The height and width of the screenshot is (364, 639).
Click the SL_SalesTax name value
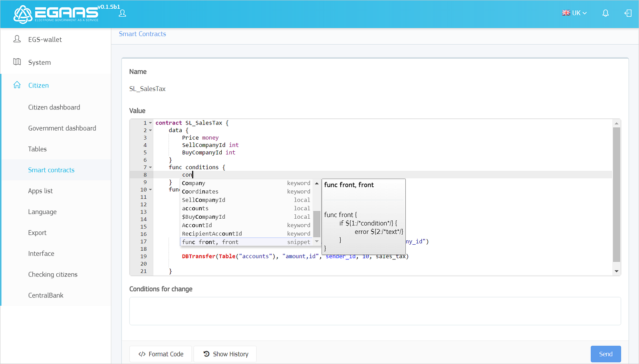click(x=147, y=89)
